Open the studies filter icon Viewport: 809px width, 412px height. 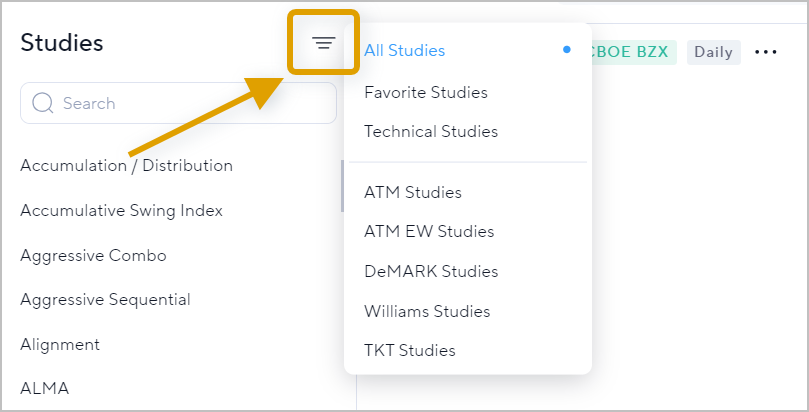[323, 43]
